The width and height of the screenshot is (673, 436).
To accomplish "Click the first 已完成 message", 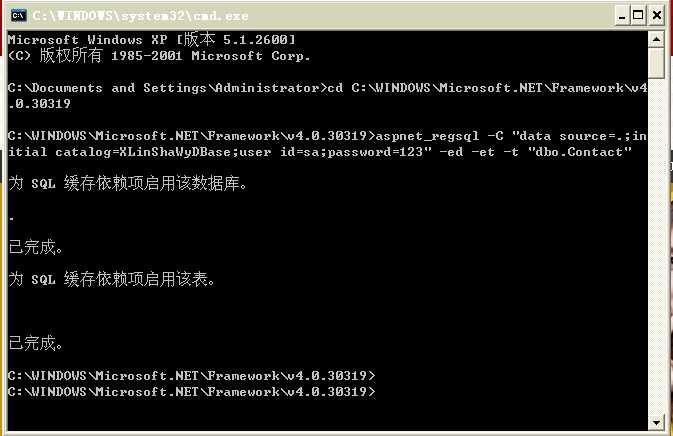I will click(x=36, y=247).
